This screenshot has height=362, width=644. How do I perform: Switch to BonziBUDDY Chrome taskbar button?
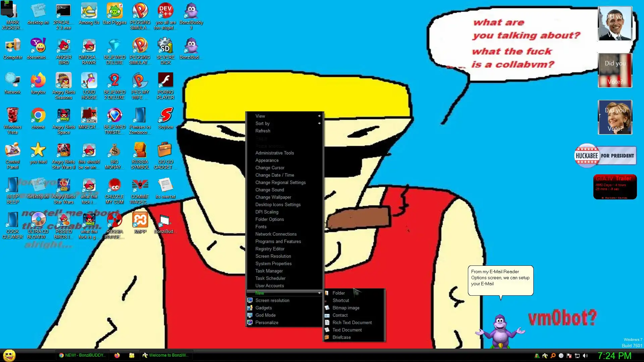pos(82,355)
